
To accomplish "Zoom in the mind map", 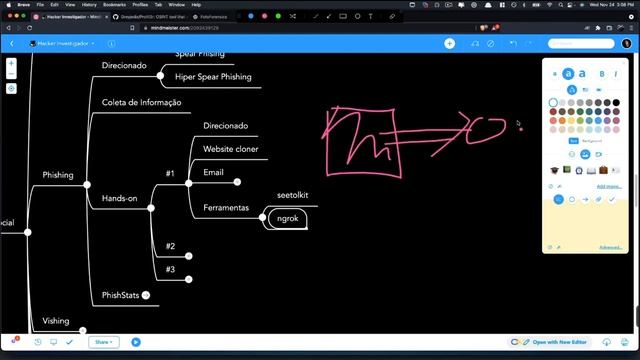I will point(11,63).
